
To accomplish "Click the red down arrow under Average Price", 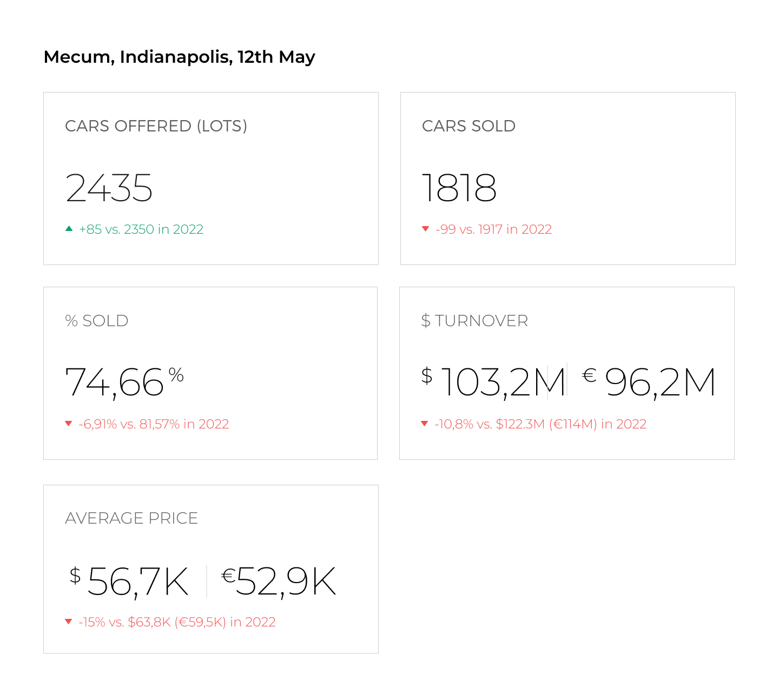I will (x=69, y=622).
